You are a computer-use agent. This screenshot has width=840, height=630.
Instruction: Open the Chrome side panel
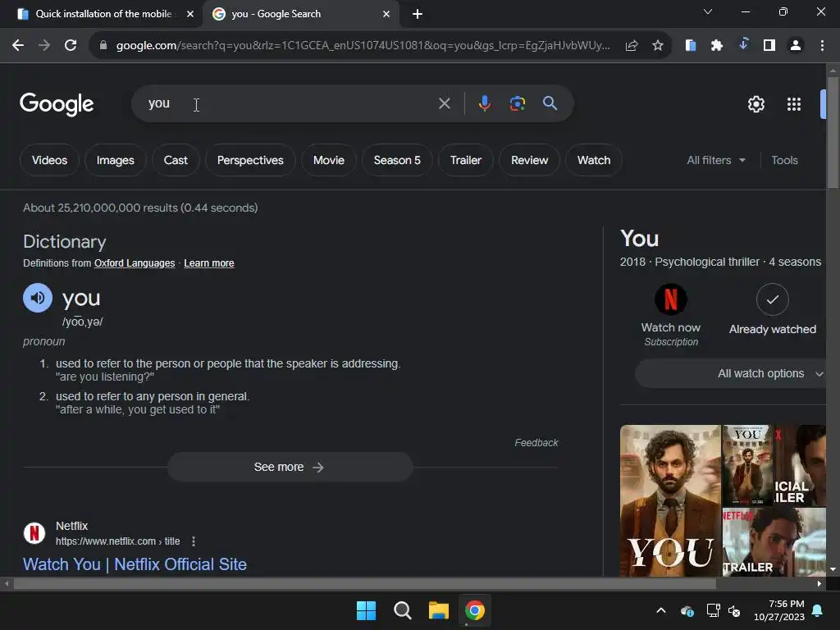[769, 46]
